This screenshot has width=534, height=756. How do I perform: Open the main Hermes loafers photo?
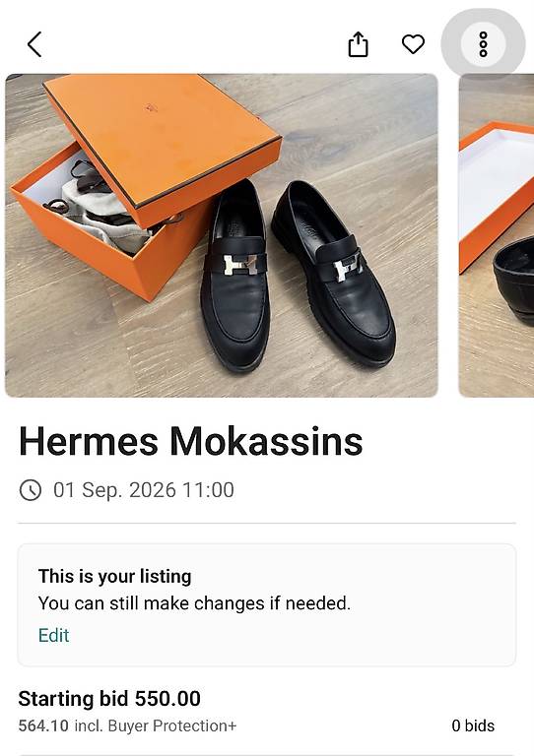coord(222,235)
